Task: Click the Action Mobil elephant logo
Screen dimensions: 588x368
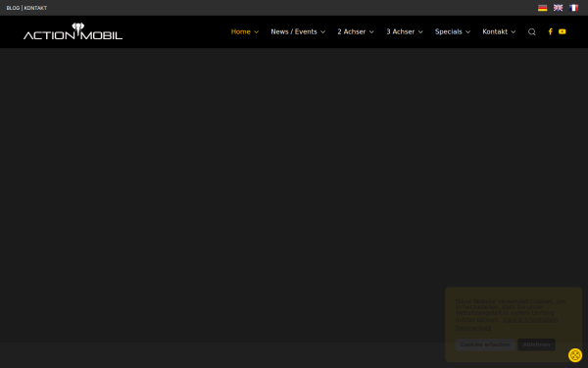Action: tap(73, 31)
